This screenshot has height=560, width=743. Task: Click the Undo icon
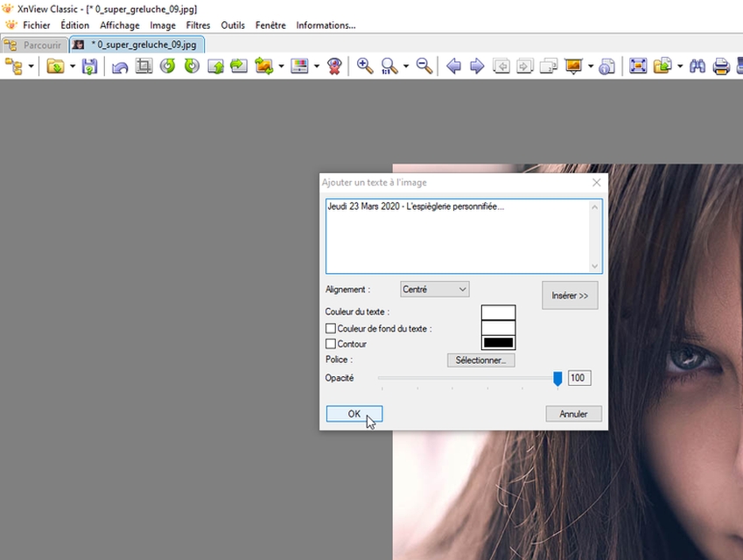click(x=119, y=66)
